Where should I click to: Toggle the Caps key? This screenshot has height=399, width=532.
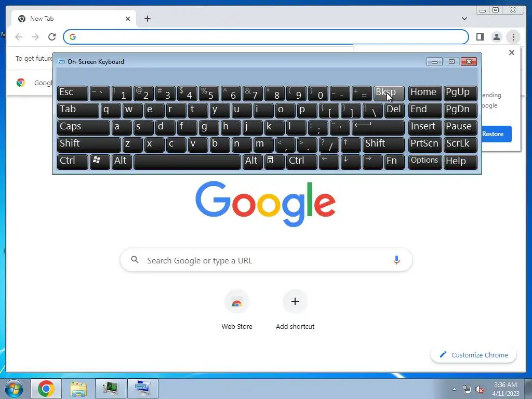pyautogui.click(x=84, y=128)
